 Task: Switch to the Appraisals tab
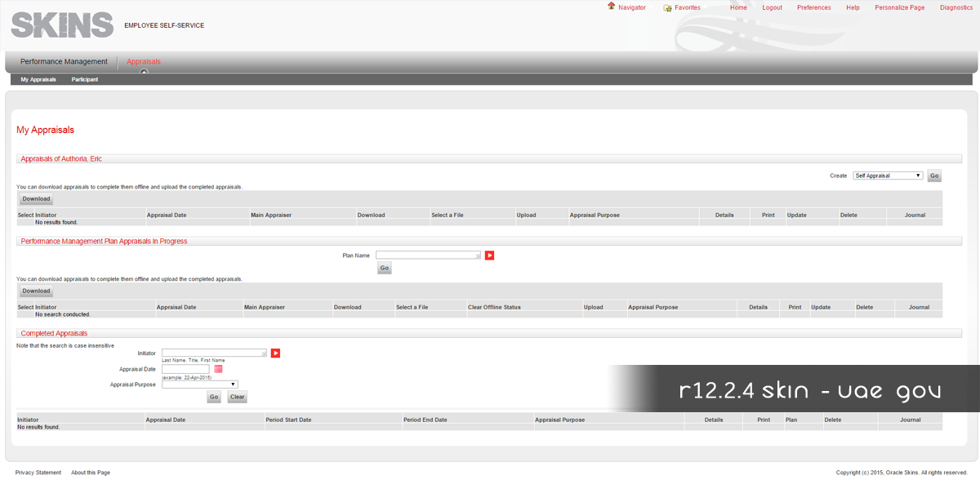tap(144, 62)
